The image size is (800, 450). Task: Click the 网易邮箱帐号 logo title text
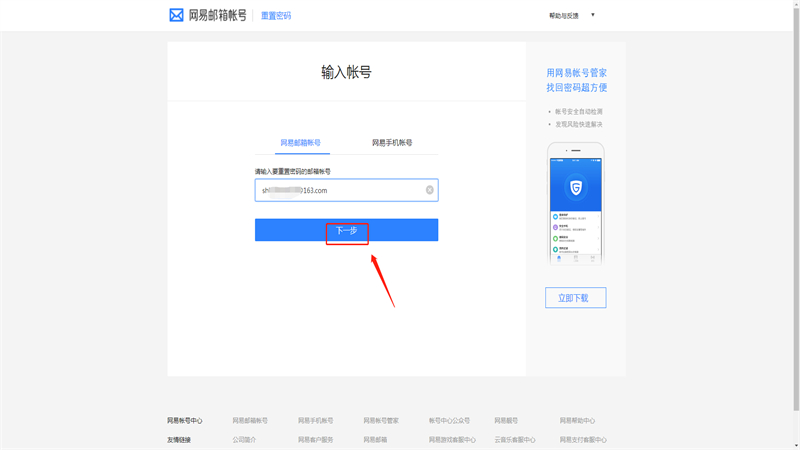pyautogui.click(x=217, y=15)
